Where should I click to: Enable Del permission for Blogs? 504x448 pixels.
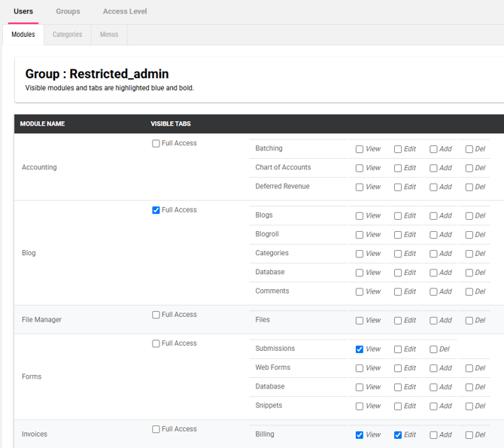tap(469, 216)
